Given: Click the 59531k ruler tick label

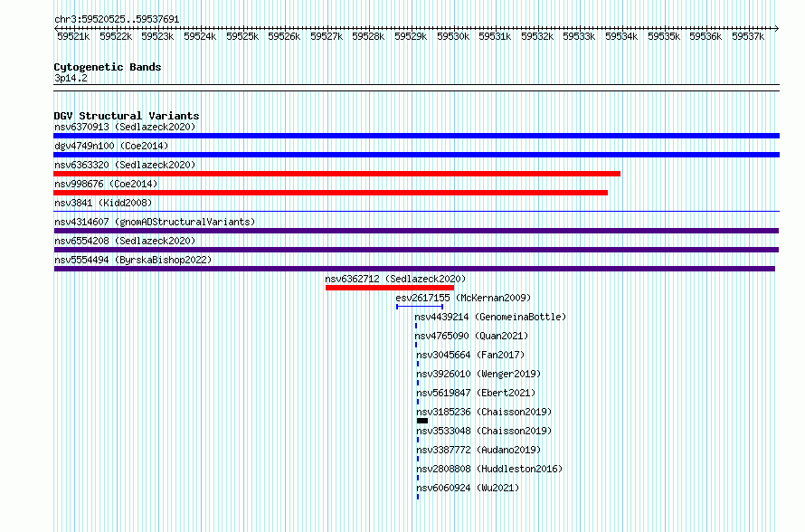Looking at the screenshot, I should [495, 36].
